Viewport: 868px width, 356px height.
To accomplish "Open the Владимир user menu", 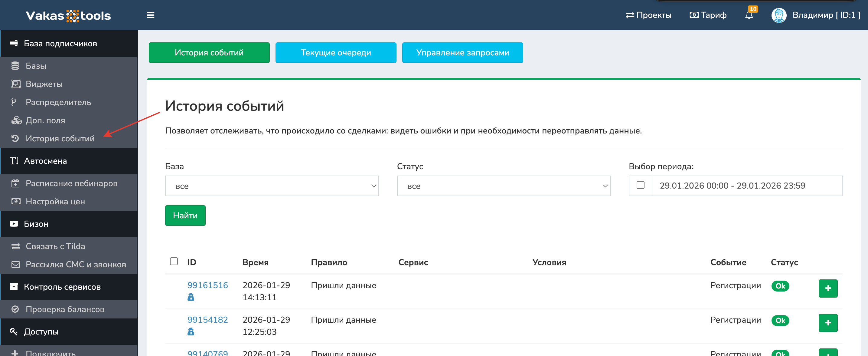I will 826,15.
